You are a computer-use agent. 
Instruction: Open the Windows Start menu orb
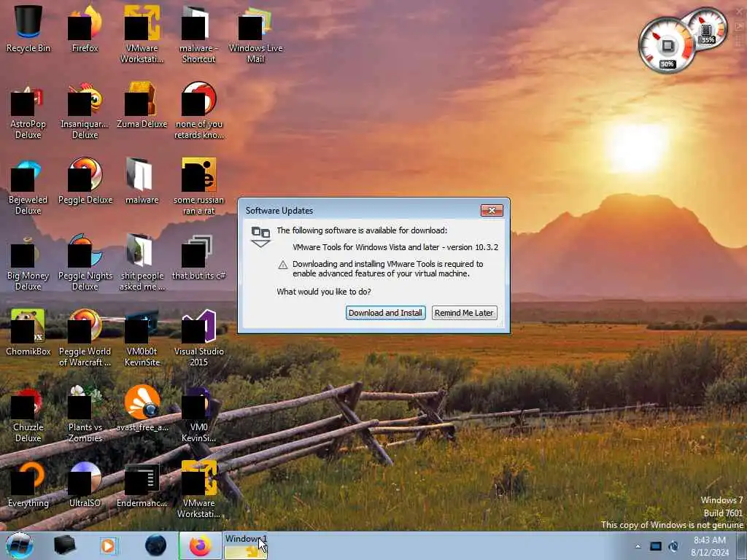click(20, 545)
